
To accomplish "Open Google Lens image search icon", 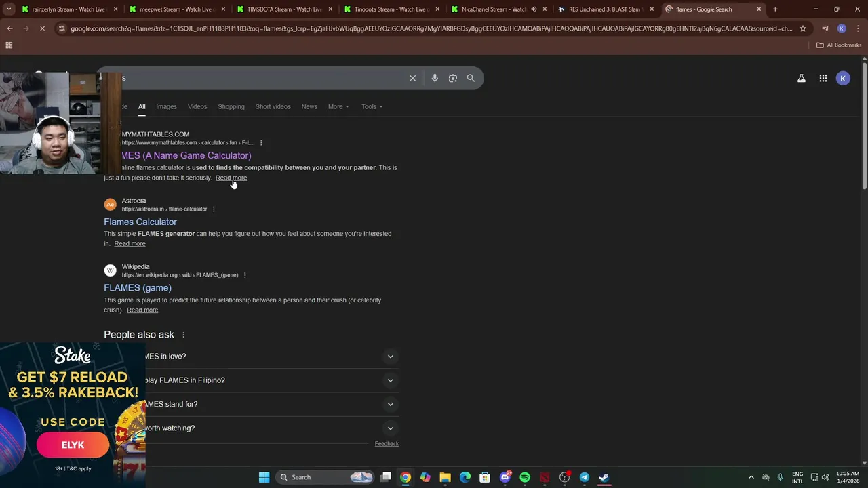I will click(x=453, y=78).
